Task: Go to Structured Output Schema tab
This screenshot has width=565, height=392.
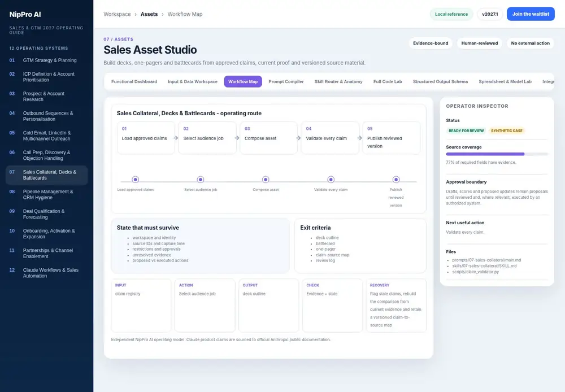Action: tap(440, 82)
